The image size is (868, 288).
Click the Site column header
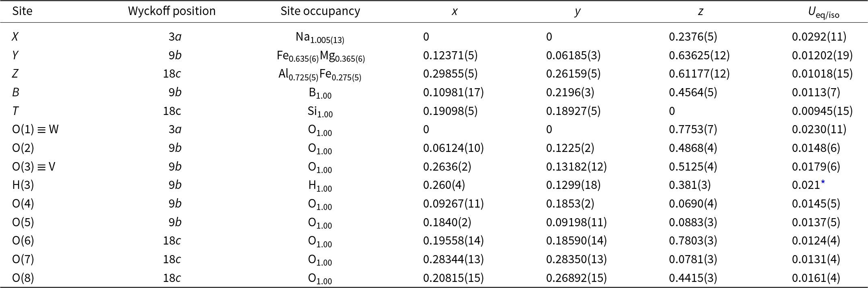pyautogui.click(x=22, y=11)
